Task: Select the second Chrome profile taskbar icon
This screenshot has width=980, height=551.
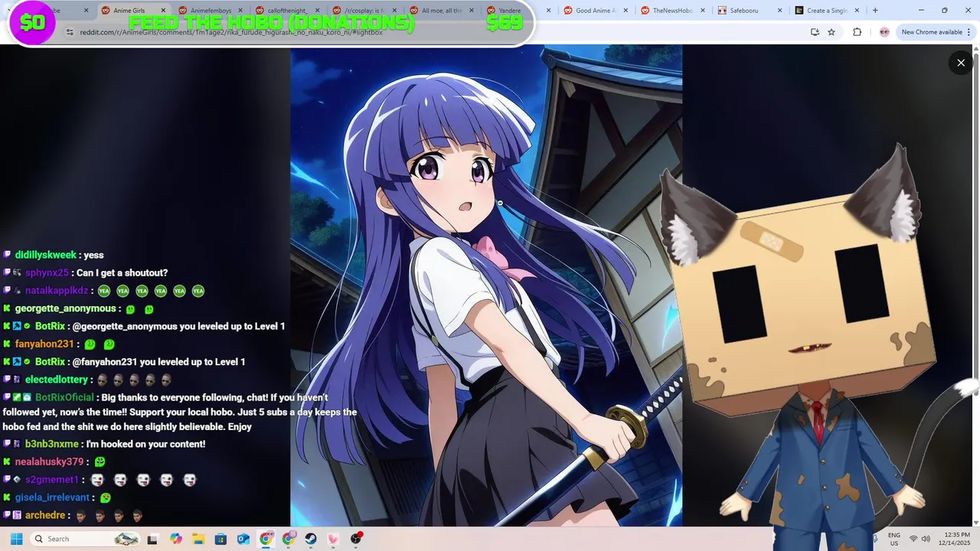Action: click(x=289, y=539)
